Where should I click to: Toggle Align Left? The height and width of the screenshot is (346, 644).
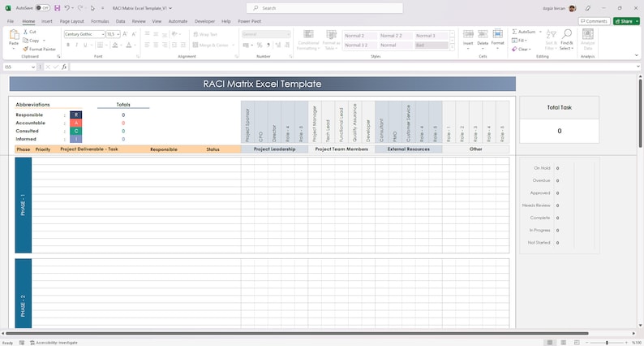click(148, 45)
